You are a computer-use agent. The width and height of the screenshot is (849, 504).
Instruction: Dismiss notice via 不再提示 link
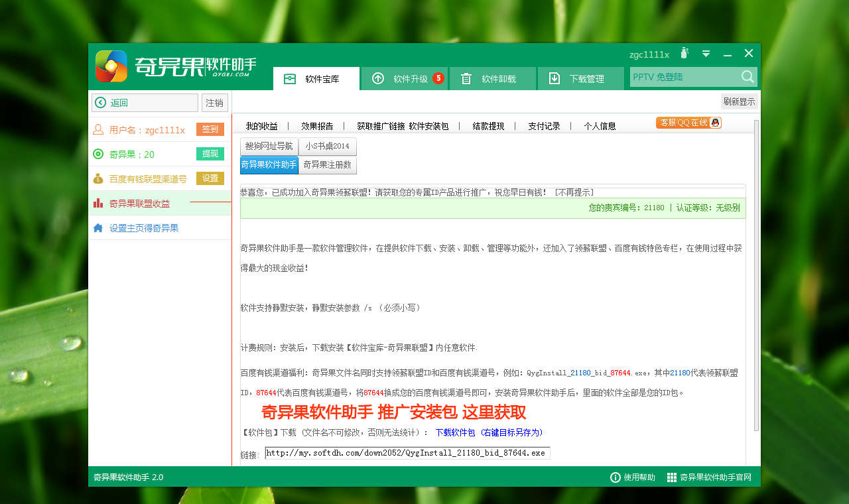coord(574,192)
